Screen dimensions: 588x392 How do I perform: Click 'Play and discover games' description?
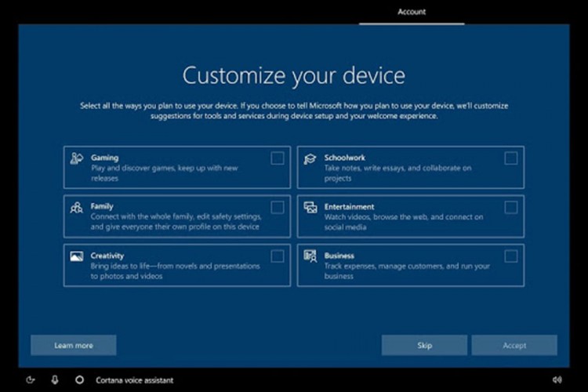165,173
